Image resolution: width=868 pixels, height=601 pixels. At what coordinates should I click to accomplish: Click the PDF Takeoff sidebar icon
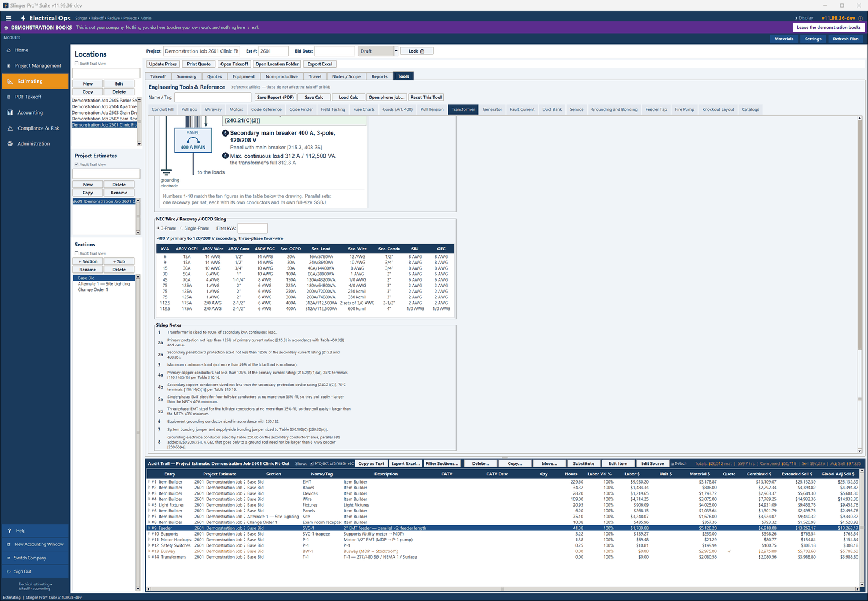(x=9, y=97)
